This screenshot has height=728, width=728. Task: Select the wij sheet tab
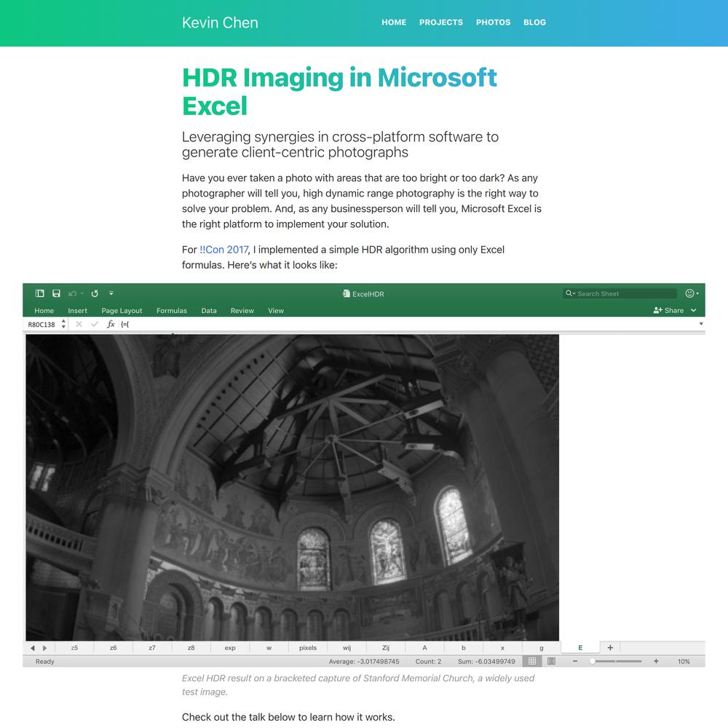(347, 648)
